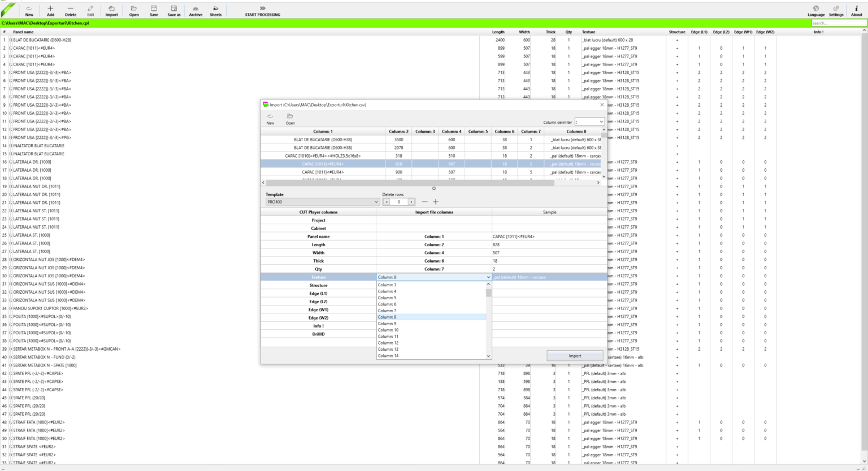Click START PROCESSING in the toolbar
The height and width of the screenshot is (471, 868).
tap(262, 11)
